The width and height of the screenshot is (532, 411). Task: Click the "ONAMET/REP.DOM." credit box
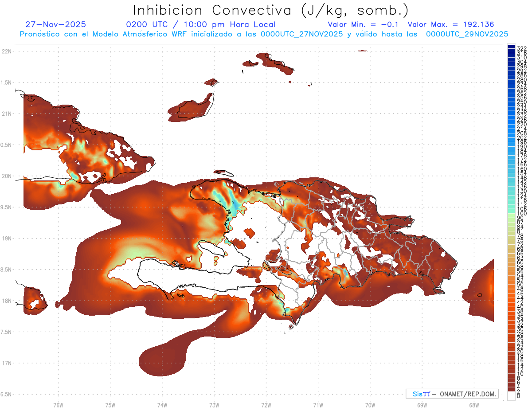452,394
